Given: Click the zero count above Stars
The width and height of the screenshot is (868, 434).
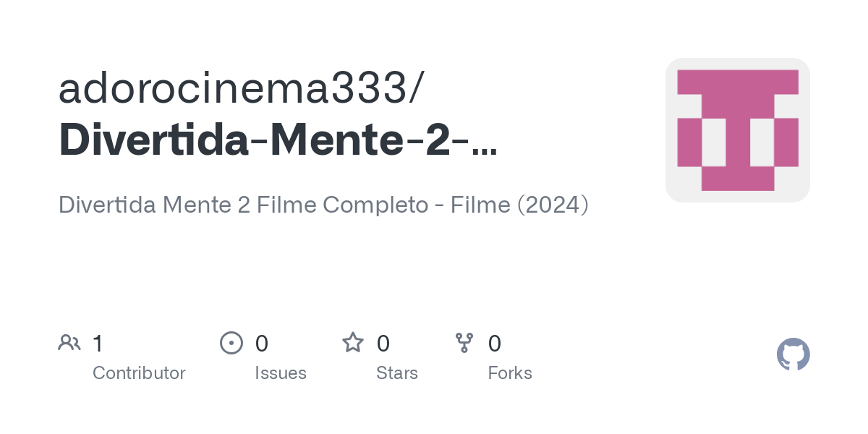Looking at the screenshot, I should (383, 344).
